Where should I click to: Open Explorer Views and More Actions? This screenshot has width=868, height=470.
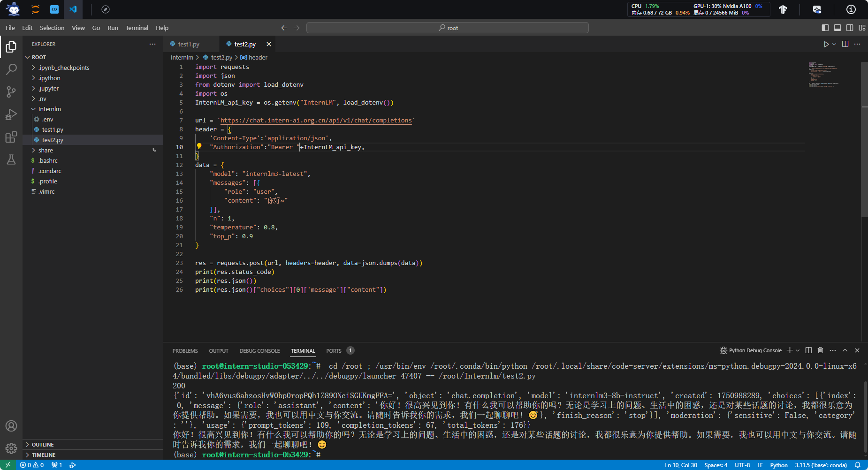tap(152, 44)
